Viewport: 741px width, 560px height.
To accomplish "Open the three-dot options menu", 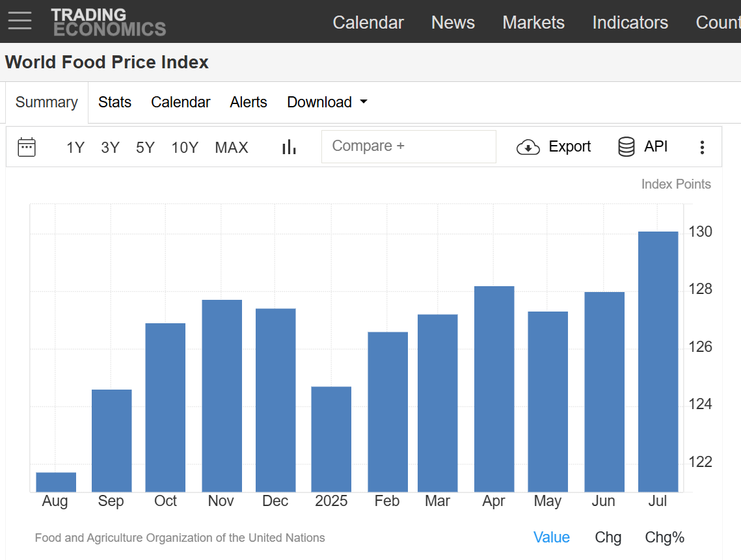I will 702,147.
